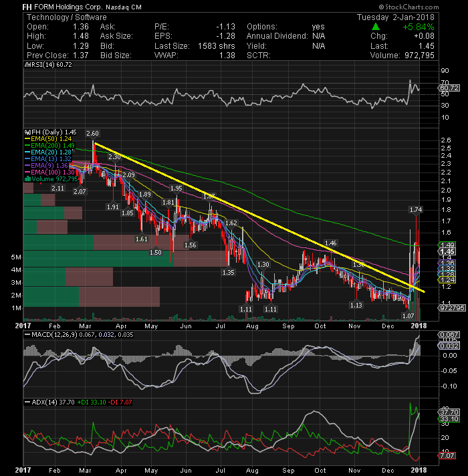Click the 1.74 high price label
Image resolution: width=468 pixels, height=476 pixels.
pyautogui.click(x=416, y=209)
